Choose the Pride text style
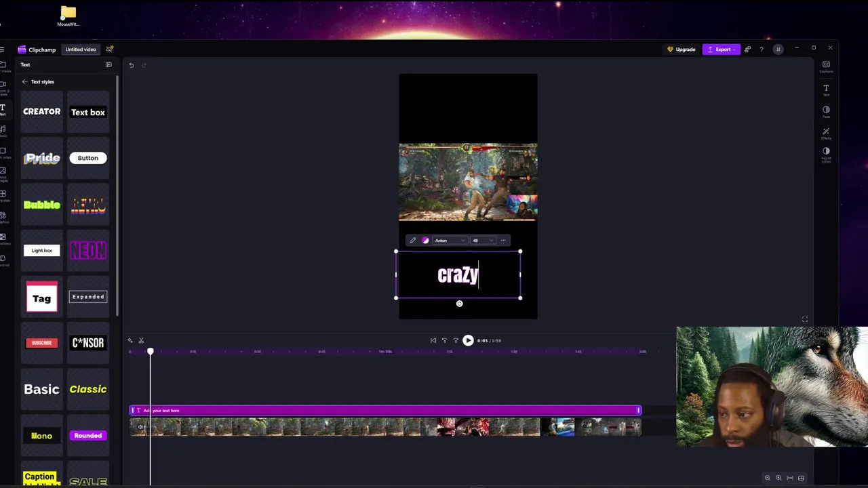868x488 pixels. click(x=42, y=158)
